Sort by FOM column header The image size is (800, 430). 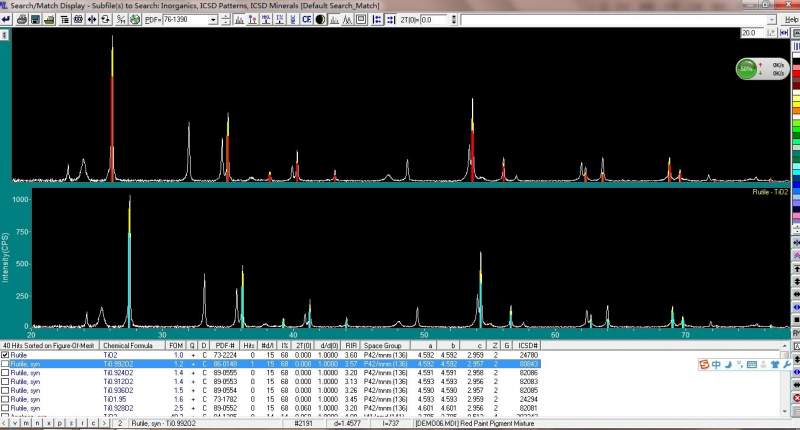[176, 345]
